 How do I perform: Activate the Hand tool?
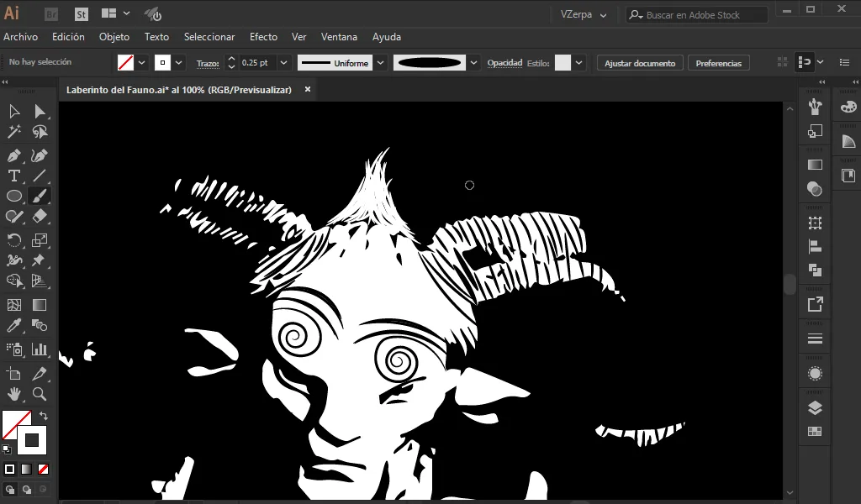14,394
